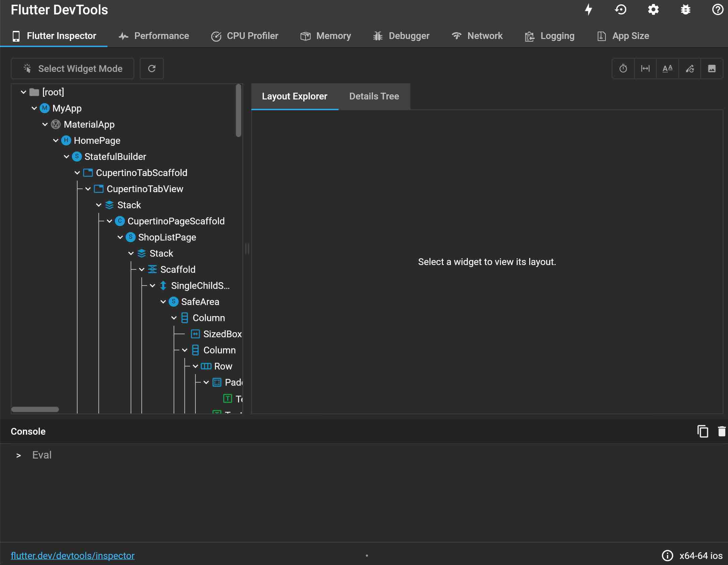Collapse the CupertinoTabScaffold node
Screen dimensions: 728x565
(77, 173)
